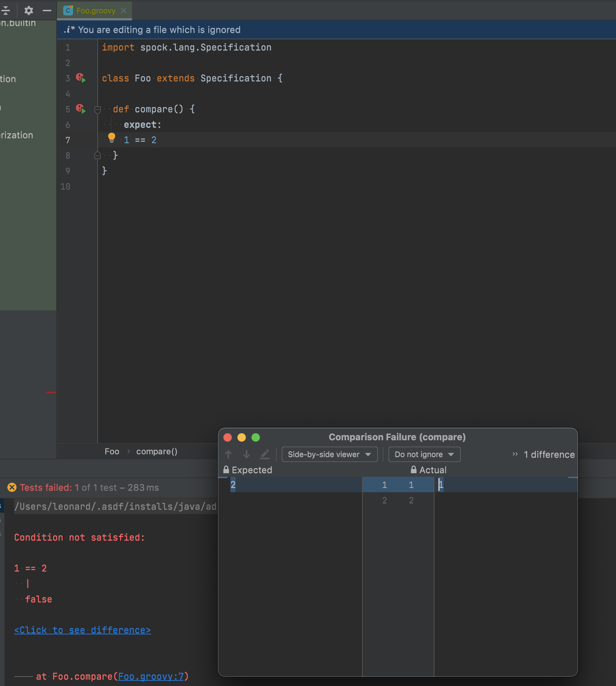Click the pencil edit icon in comparison dialog

click(x=265, y=454)
